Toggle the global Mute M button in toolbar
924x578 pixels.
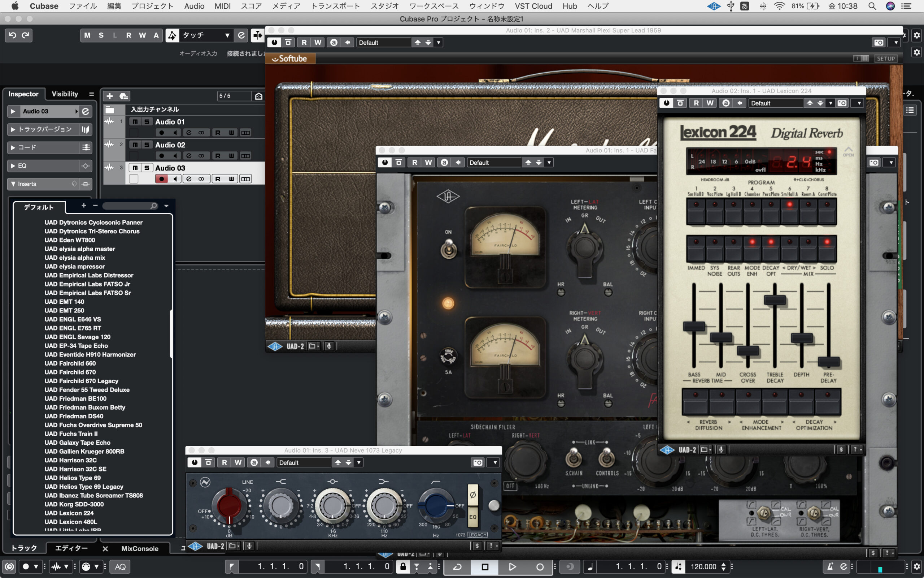click(x=87, y=35)
